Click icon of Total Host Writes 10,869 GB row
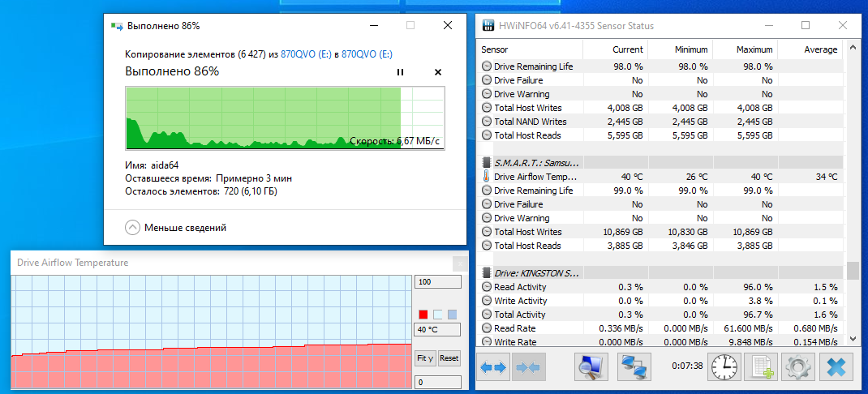 click(487, 232)
